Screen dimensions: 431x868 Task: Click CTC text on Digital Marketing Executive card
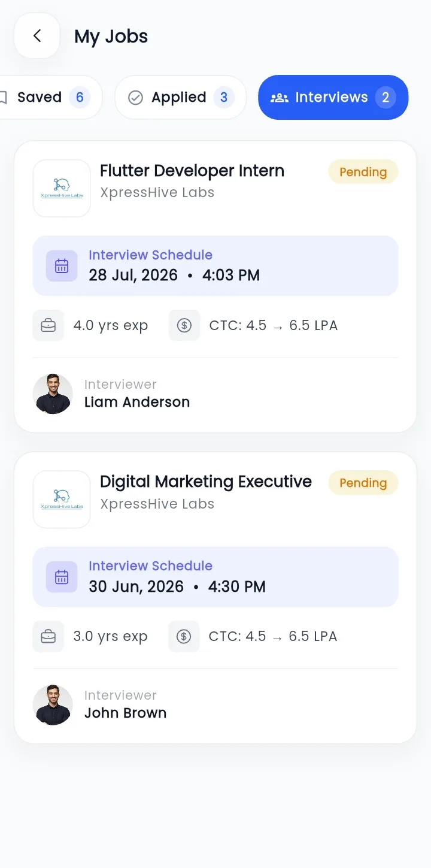[x=273, y=637]
